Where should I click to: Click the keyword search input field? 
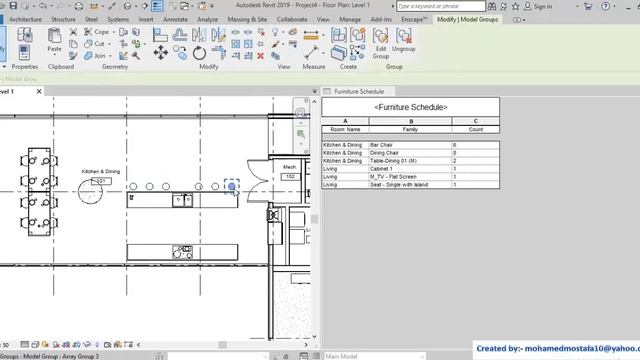coord(441,6)
